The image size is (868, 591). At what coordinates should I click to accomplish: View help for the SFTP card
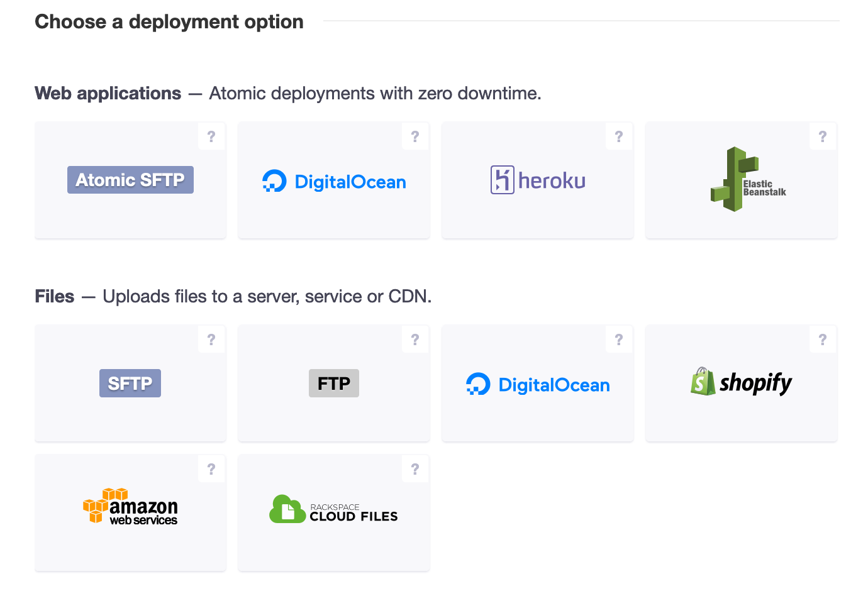(x=211, y=340)
